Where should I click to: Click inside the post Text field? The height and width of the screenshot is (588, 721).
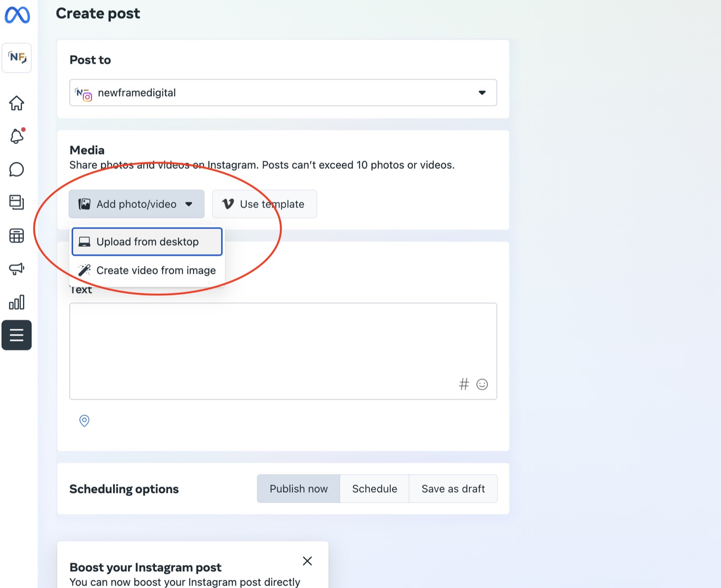click(283, 351)
